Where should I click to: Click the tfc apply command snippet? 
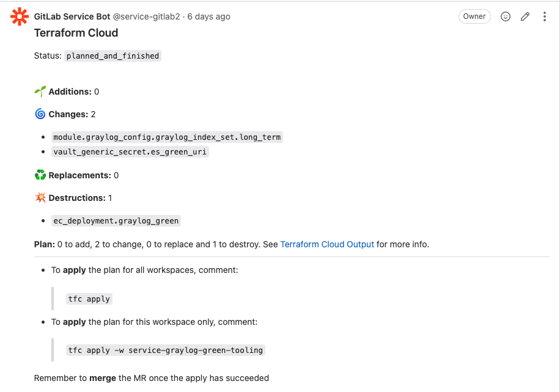click(89, 299)
